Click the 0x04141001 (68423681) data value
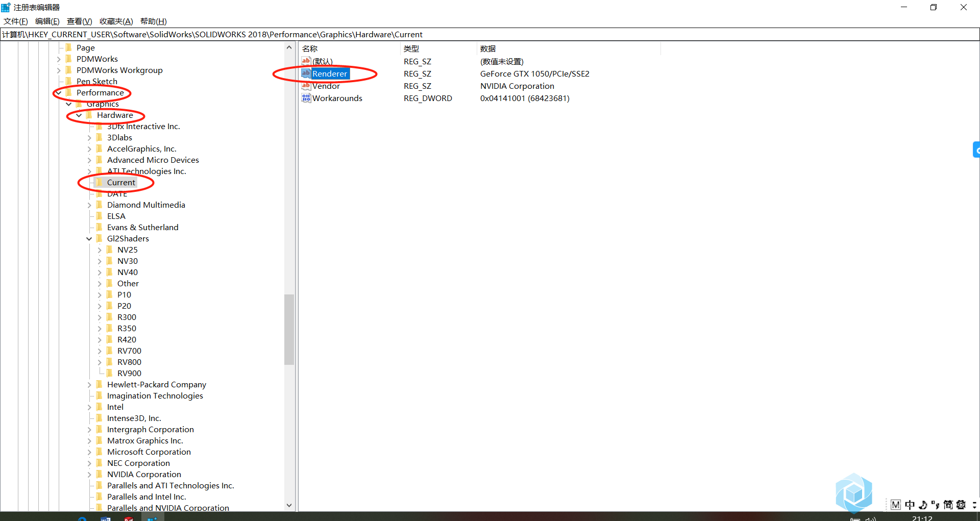Viewport: 980px width, 521px height. pyautogui.click(x=525, y=98)
